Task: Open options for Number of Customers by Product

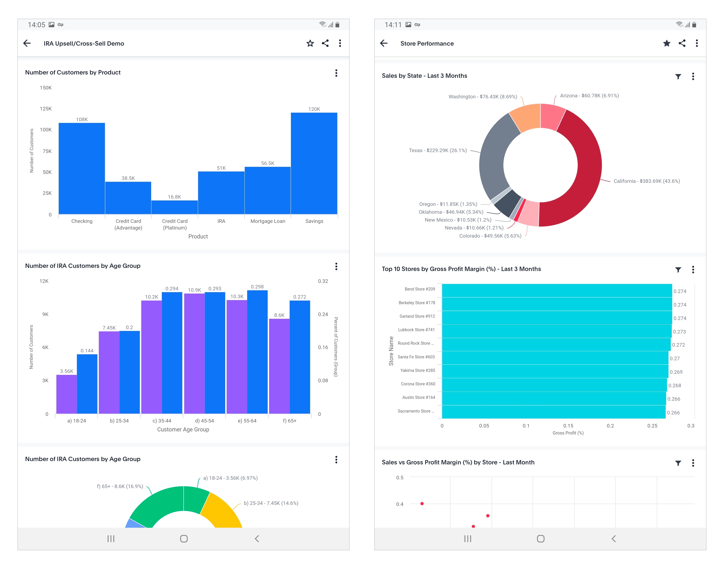Action: click(x=336, y=73)
